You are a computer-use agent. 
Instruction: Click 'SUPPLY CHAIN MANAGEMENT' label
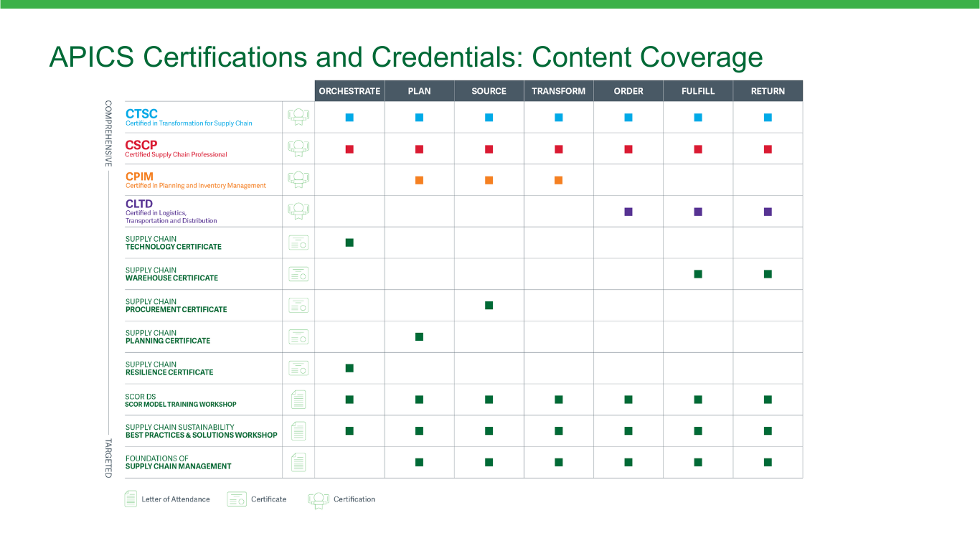click(179, 466)
